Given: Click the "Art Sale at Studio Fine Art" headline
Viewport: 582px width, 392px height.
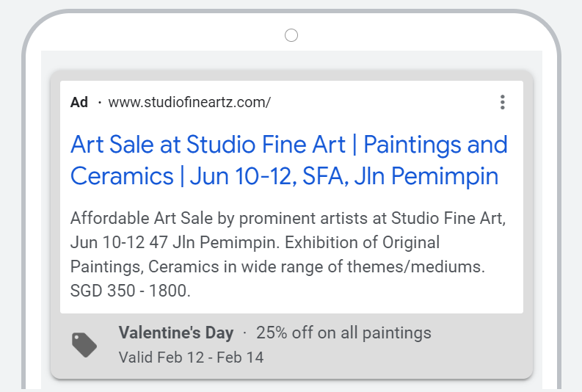Looking at the screenshot, I should [x=208, y=145].
